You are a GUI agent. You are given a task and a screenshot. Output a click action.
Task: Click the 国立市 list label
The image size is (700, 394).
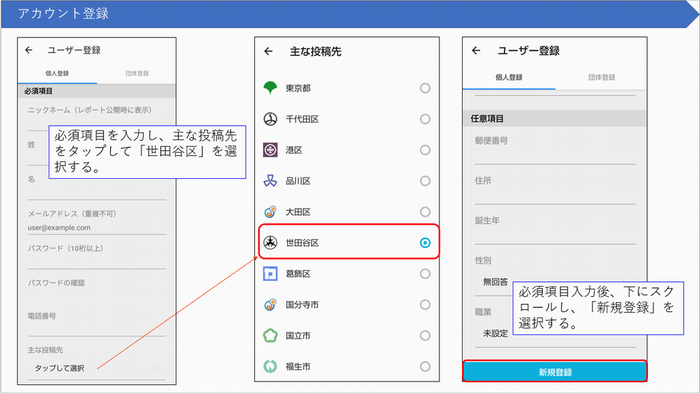pyautogui.click(x=298, y=335)
